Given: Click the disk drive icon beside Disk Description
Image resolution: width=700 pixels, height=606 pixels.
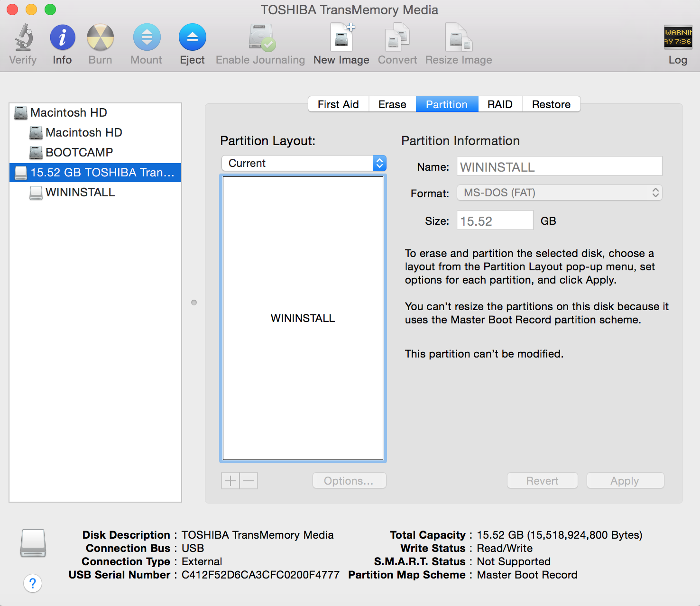Looking at the screenshot, I should 33,543.
